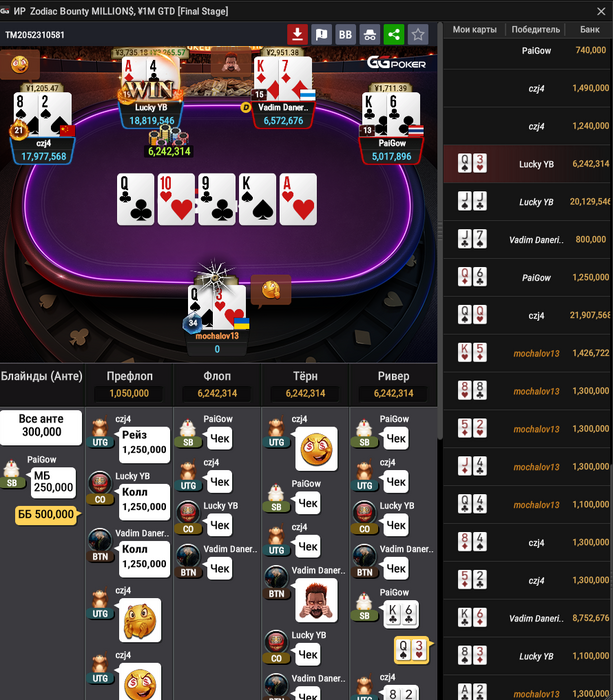Click the Ривер street header
The image size is (613, 700).
393,376
